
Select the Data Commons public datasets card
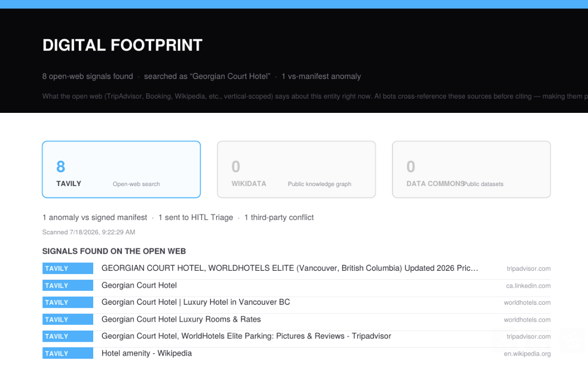click(x=471, y=169)
